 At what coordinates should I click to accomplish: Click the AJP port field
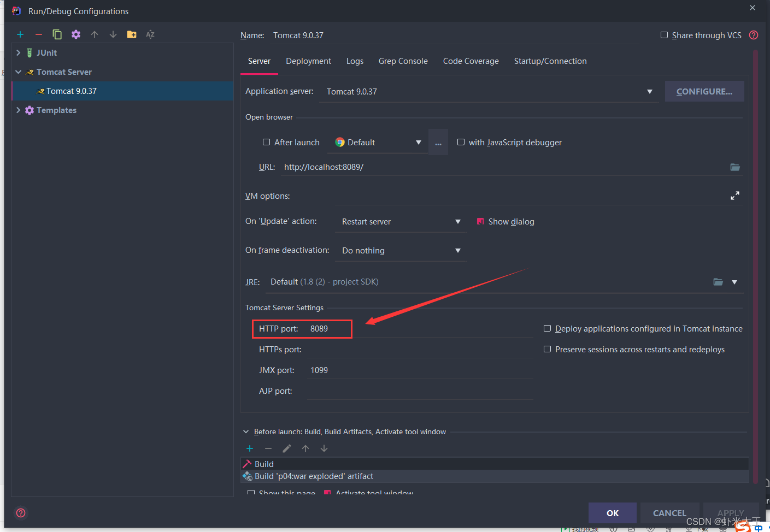click(420, 391)
